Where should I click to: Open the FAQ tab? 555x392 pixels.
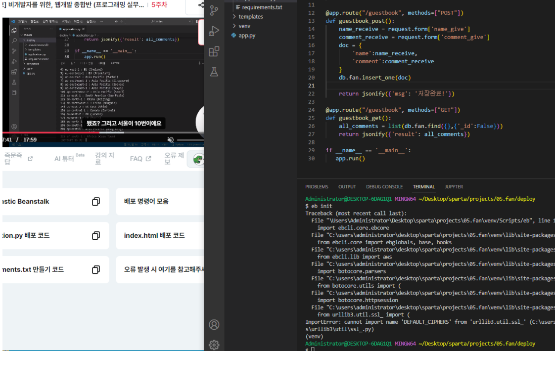pos(136,159)
